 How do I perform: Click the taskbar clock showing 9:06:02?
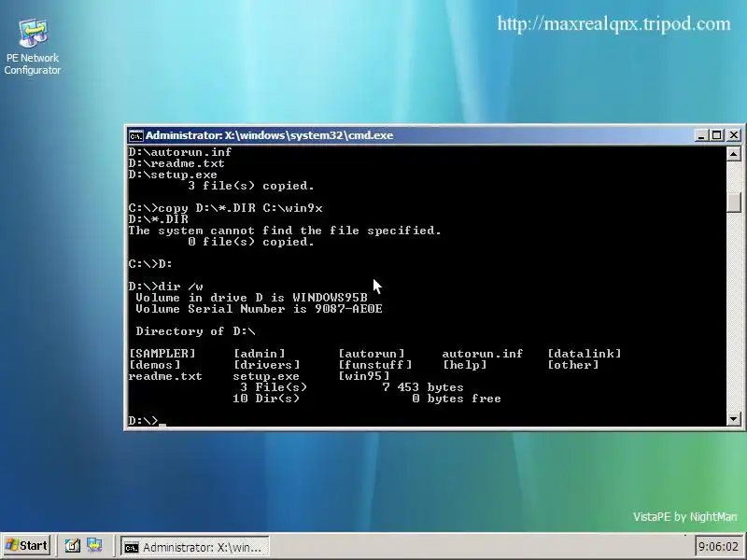(x=719, y=546)
